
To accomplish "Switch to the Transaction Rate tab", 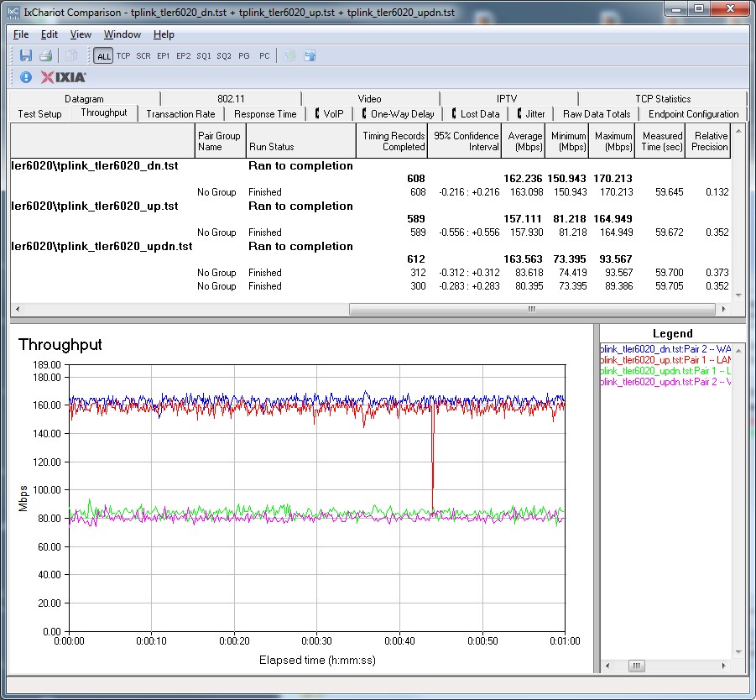I will (180, 114).
